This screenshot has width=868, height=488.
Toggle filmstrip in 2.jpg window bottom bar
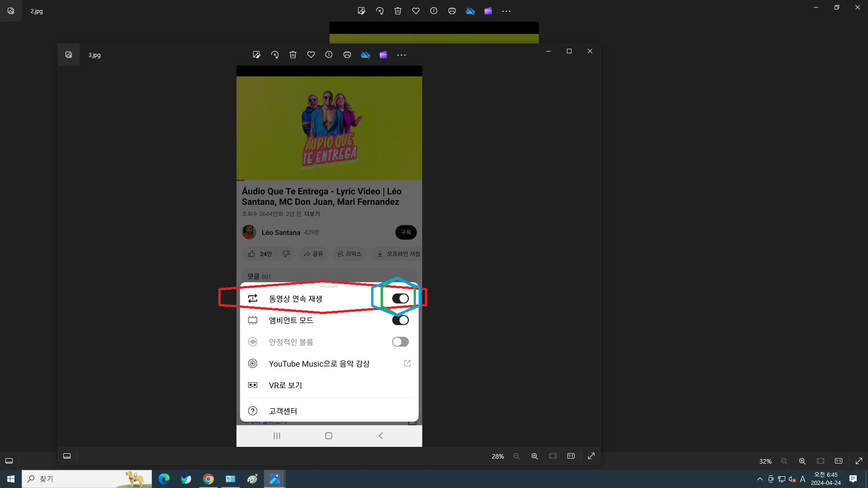coord(9,461)
